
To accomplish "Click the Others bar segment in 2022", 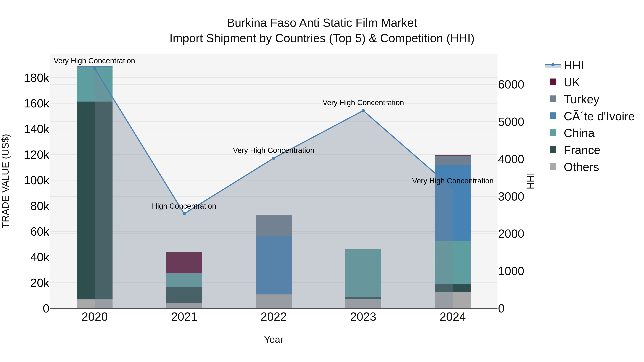I will pos(274,301).
